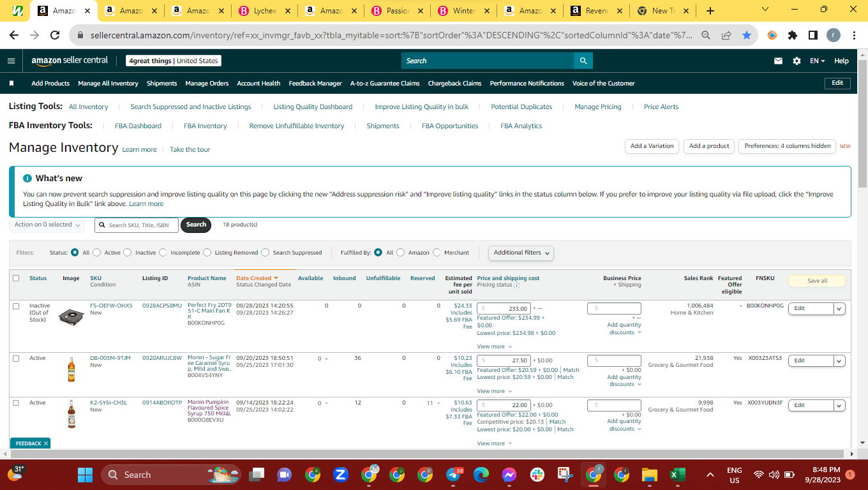Screen dimensions: 868x490
Task: Select the Incomplete status radio filter
Action: 163,253
